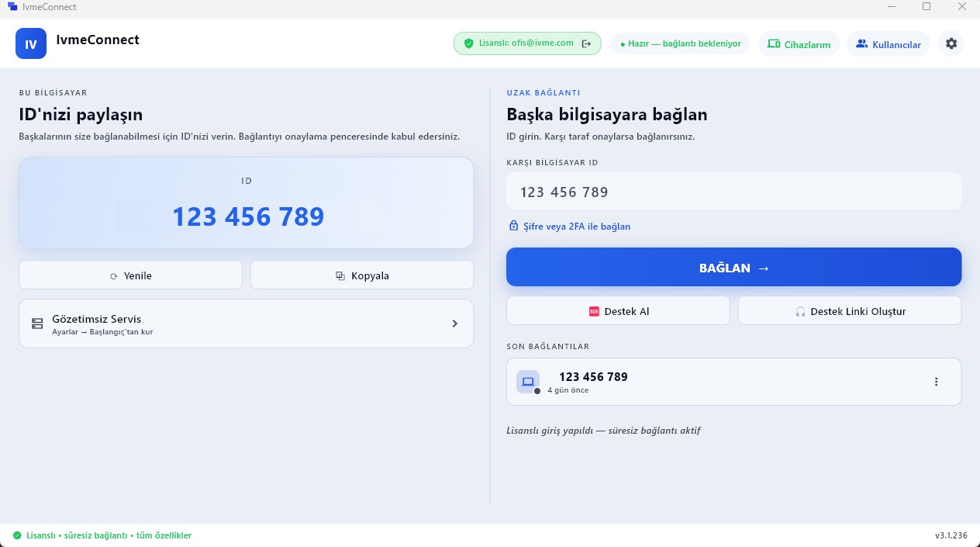Click Destek Al button
Image resolution: width=980 pixels, height=547 pixels.
[x=618, y=310]
